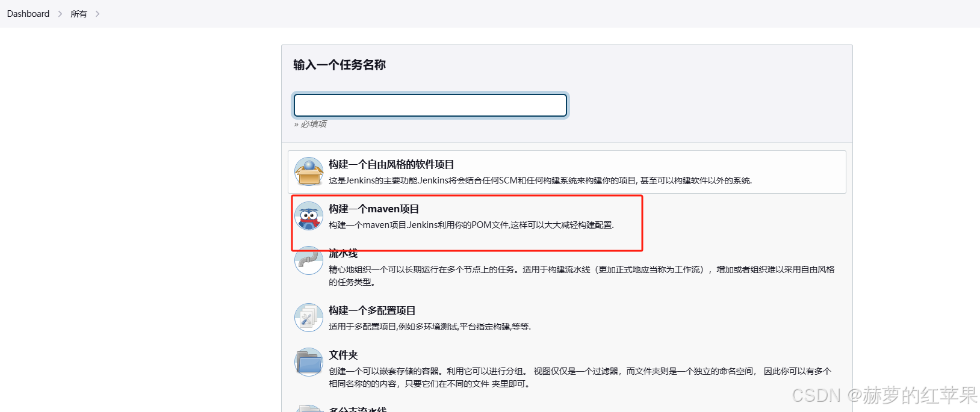Click the multi-configuration description 适用于多配置项目
The image size is (980, 412).
click(x=430, y=327)
